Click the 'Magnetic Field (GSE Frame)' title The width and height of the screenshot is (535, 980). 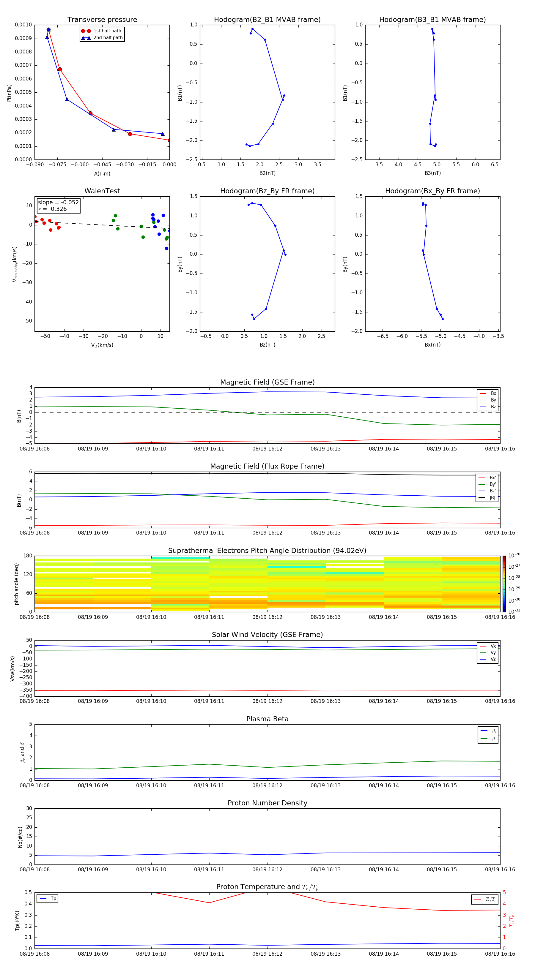[267, 382]
